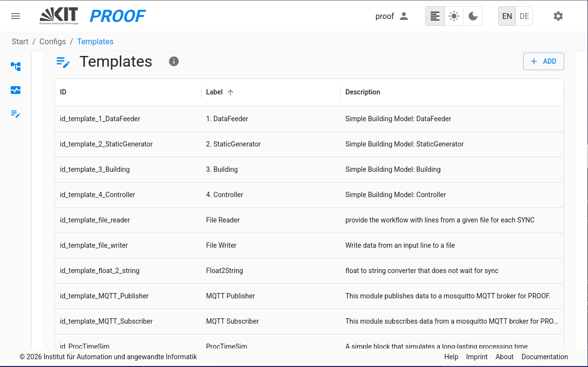Image resolution: width=588 pixels, height=367 pixels.
Task: Click 'Simple Building Model: DataFeeder' description
Action: (398, 119)
